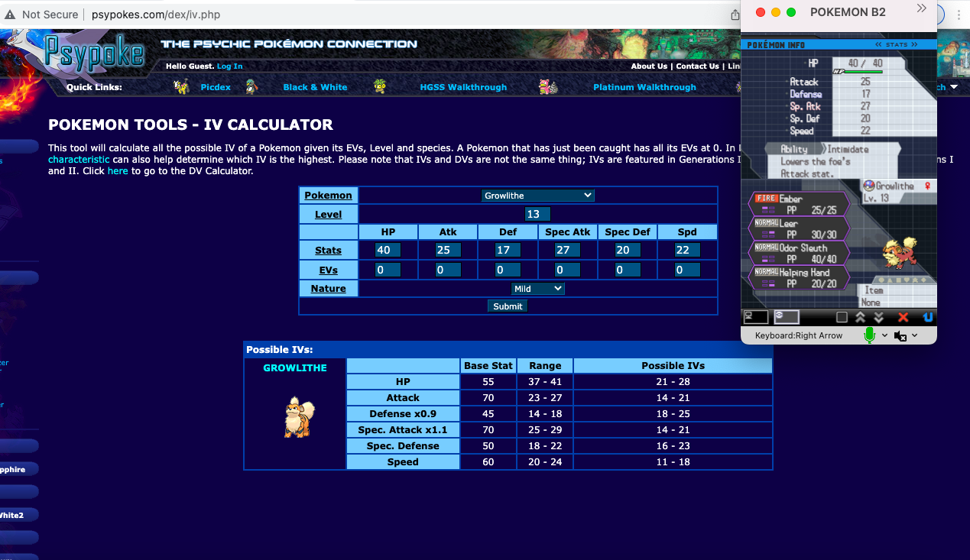Click the Pokemon sprite beside HGSS Walkthrough
Screen dimensions: 970x560
tap(380, 87)
